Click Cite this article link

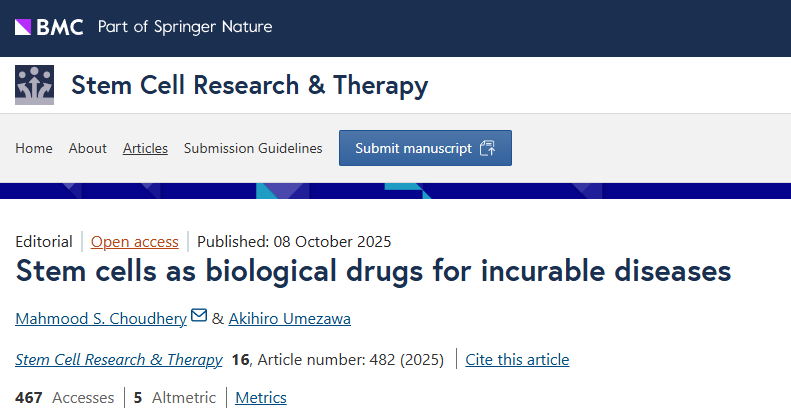(517, 359)
